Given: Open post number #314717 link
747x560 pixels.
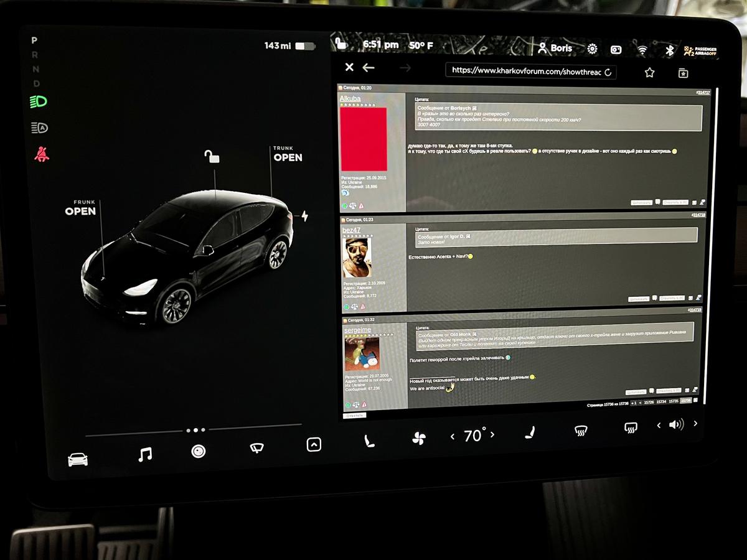Looking at the screenshot, I should click(703, 92).
